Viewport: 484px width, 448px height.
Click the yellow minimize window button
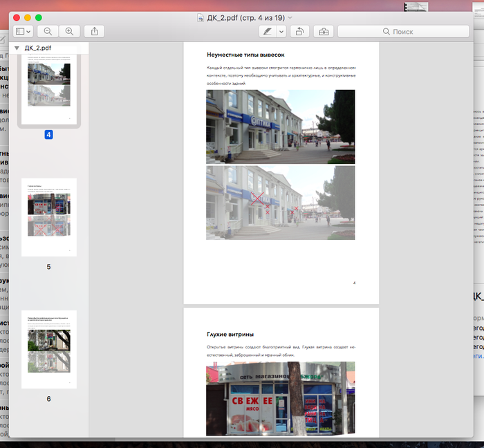(28, 17)
